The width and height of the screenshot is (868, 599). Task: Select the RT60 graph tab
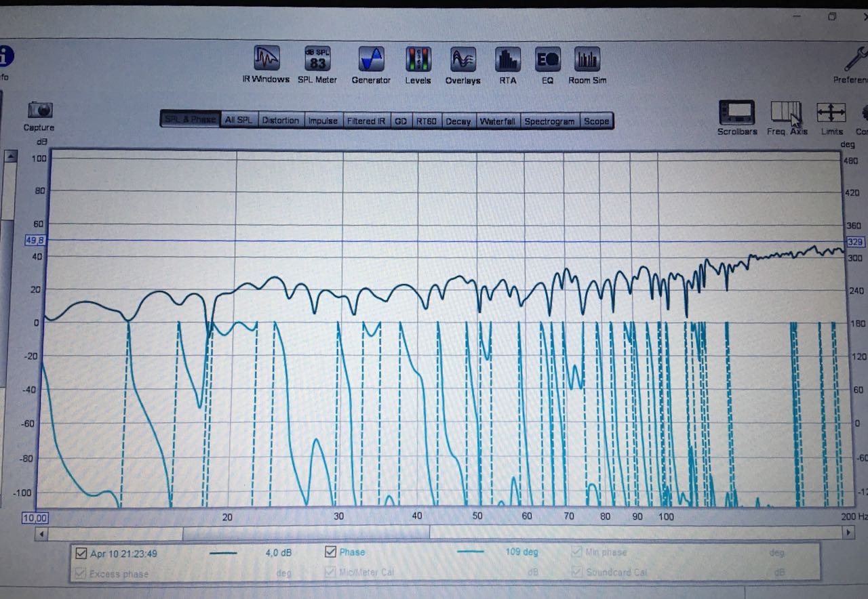(x=427, y=121)
